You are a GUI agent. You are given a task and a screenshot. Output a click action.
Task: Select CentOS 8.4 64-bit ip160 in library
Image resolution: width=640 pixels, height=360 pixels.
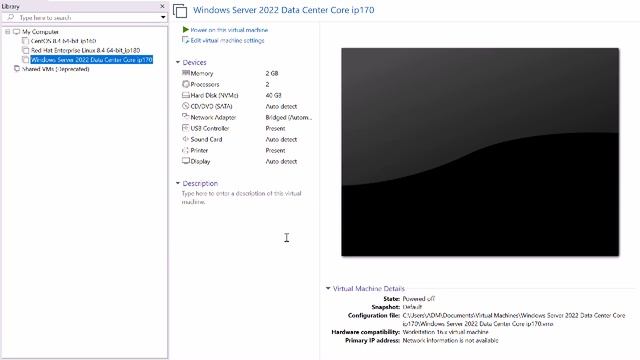[63, 41]
